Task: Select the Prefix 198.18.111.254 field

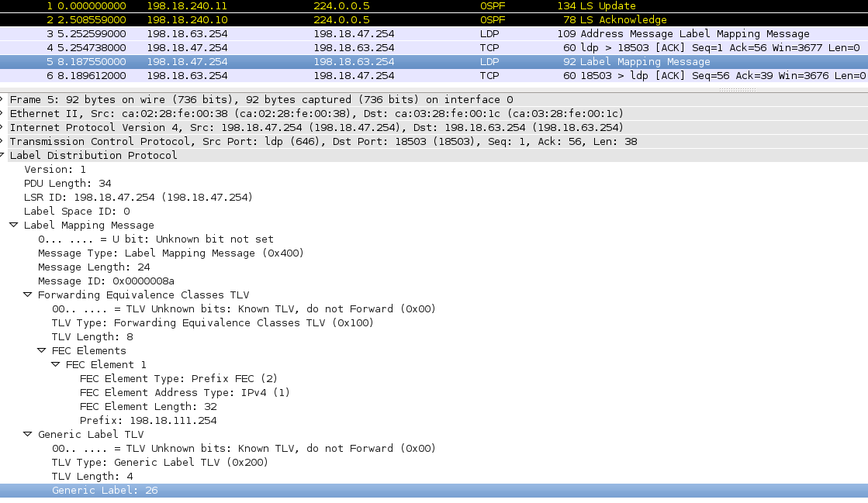Action: click(148, 421)
